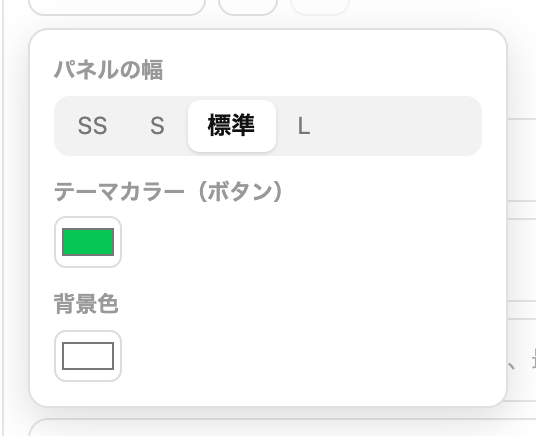Click the 背景色 heading label

coord(86,304)
